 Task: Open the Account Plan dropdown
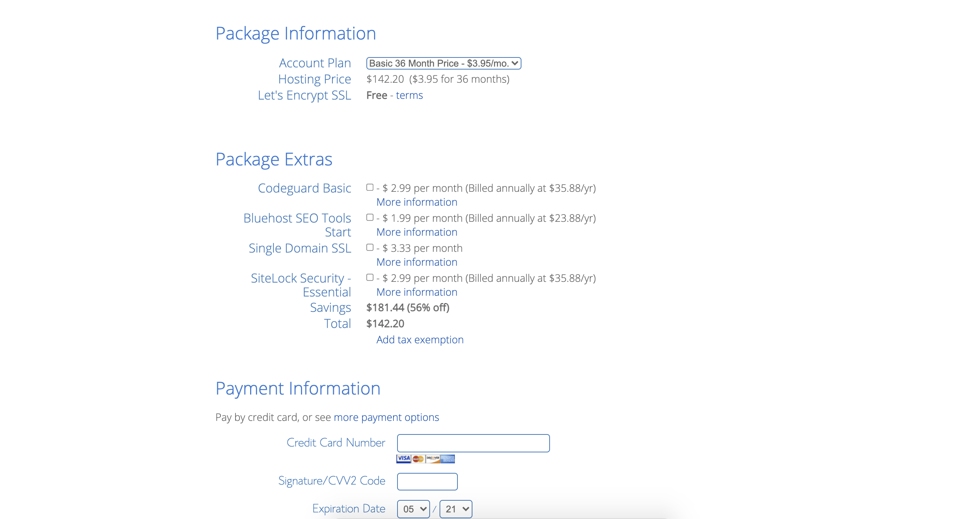pyautogui.click(x=444, y=63)
